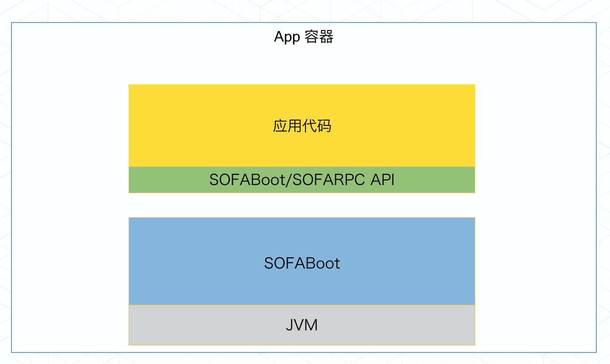The image size is (610, 364).
Task: Select the green SOFABoot/SOFARPC API bar
Action: click(x=302, y=180)
